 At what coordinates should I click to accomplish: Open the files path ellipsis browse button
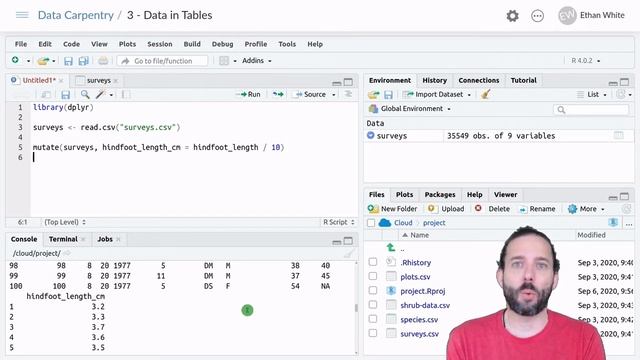629,223
